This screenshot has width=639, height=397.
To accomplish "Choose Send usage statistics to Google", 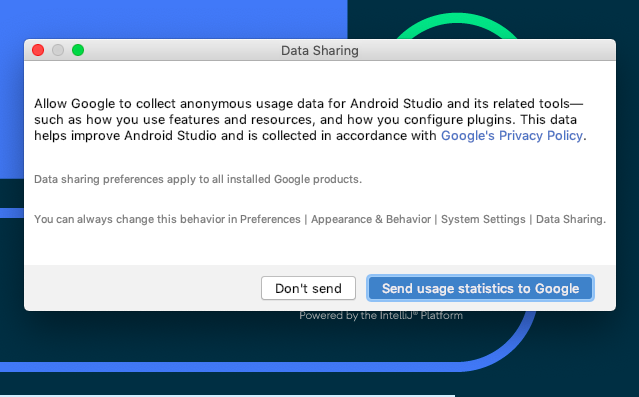I will [480, 288].
